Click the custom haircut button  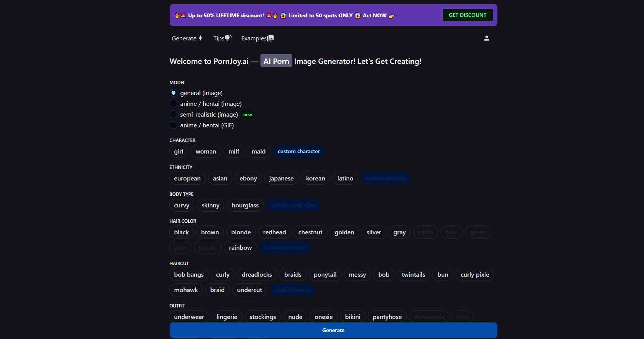point(292,290)
